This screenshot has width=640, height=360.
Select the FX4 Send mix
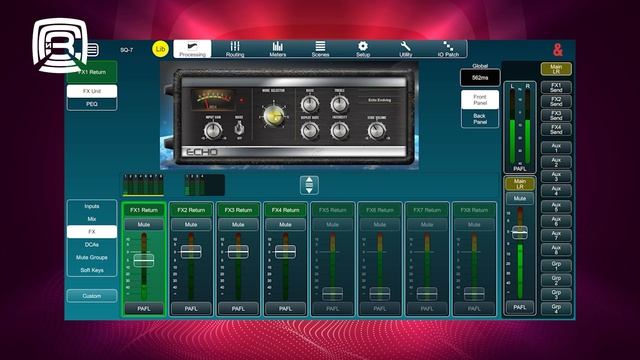(x=556, y=129)
